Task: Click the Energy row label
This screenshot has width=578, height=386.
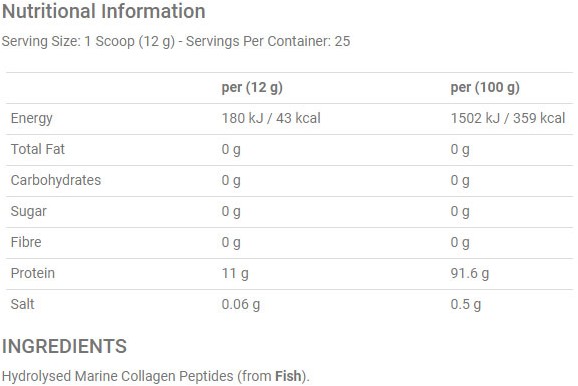Action: pyautogui.click(x=32, y=119)
